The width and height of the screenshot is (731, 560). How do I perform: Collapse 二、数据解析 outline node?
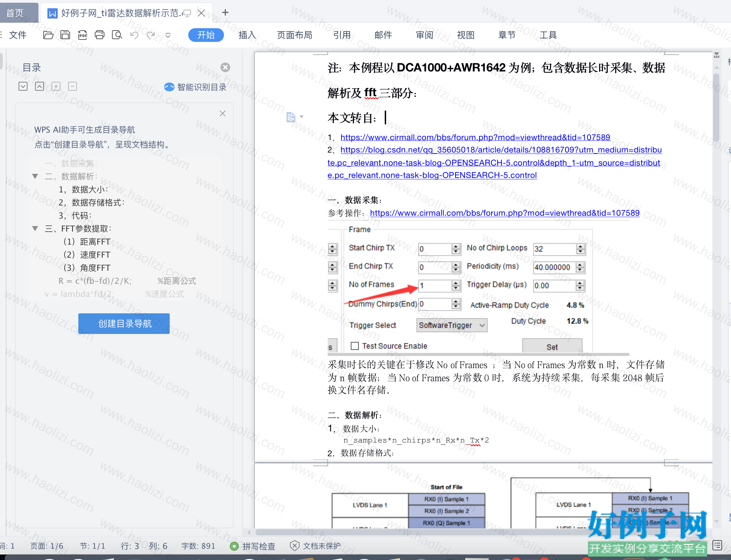(35, 176)
